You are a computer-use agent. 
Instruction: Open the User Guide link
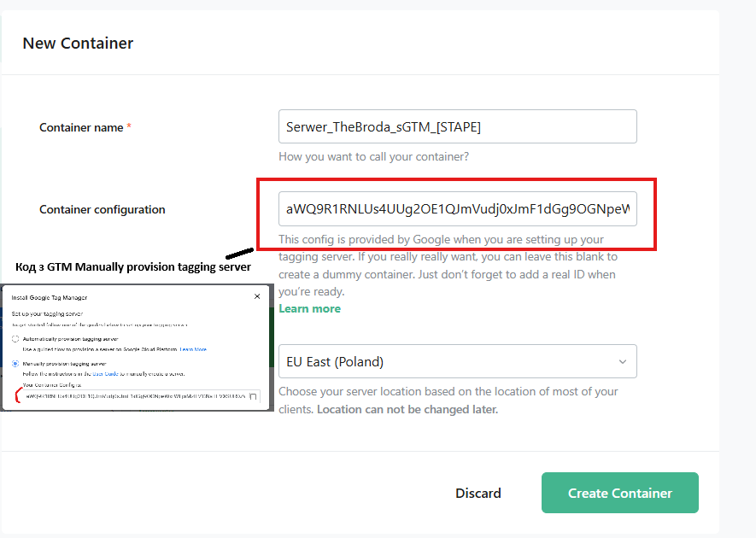105,374
